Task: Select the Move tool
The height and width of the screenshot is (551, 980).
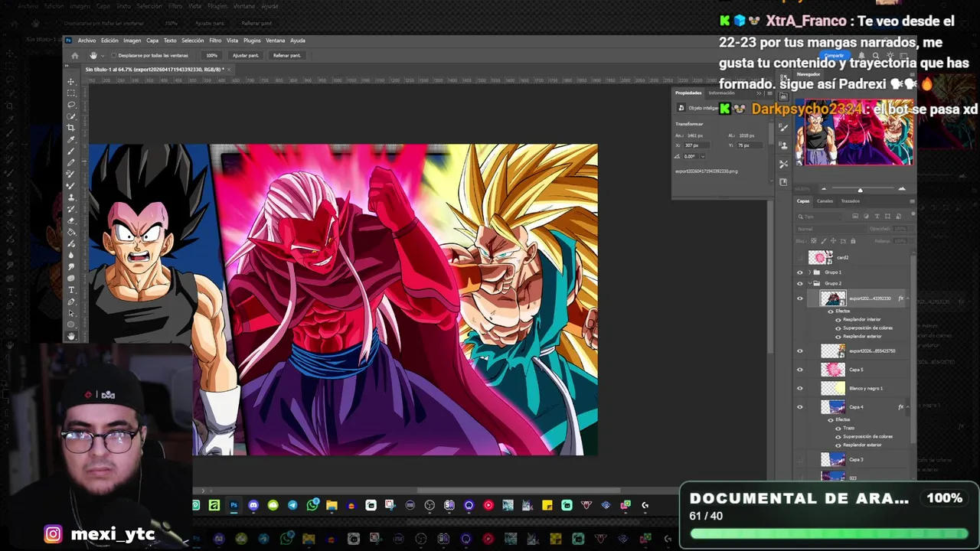Action: pyautogui.click(x=71, y=81)
